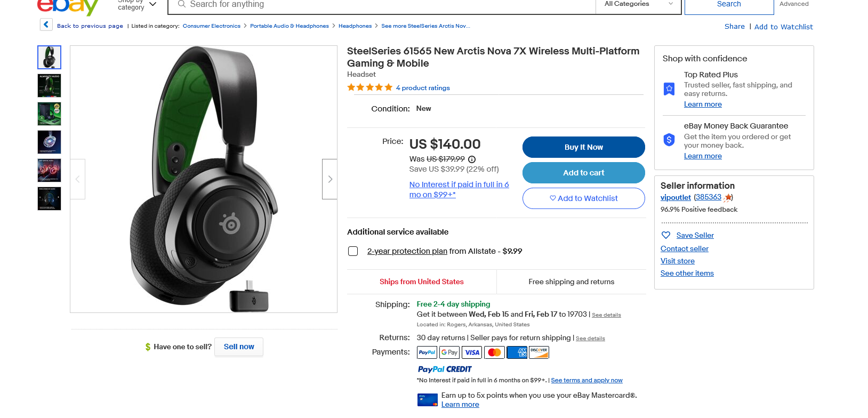Click the heart icon next to Save Seller
Screen dimensions: 868x418
point(665,235)
